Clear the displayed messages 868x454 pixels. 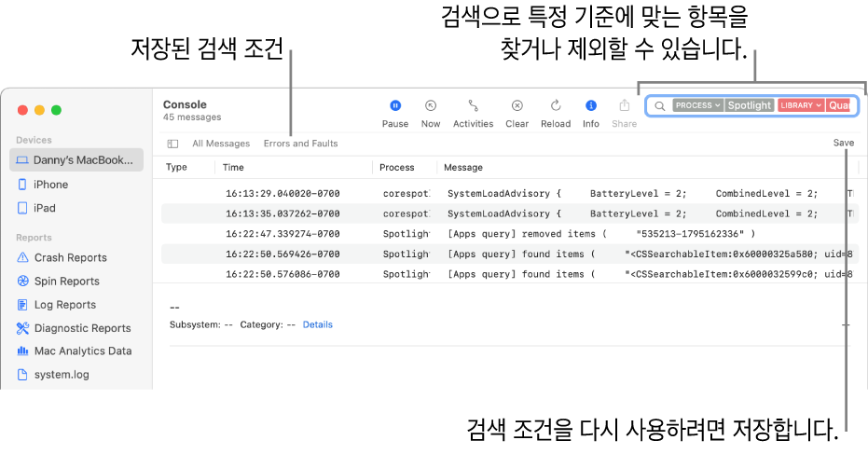pyautogui.click(x=517, y=114)
